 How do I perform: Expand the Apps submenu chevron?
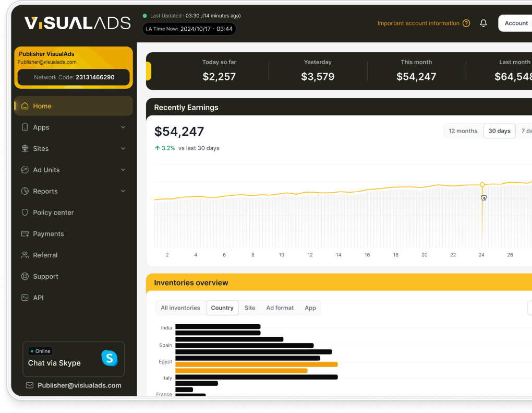coord(123,127)
